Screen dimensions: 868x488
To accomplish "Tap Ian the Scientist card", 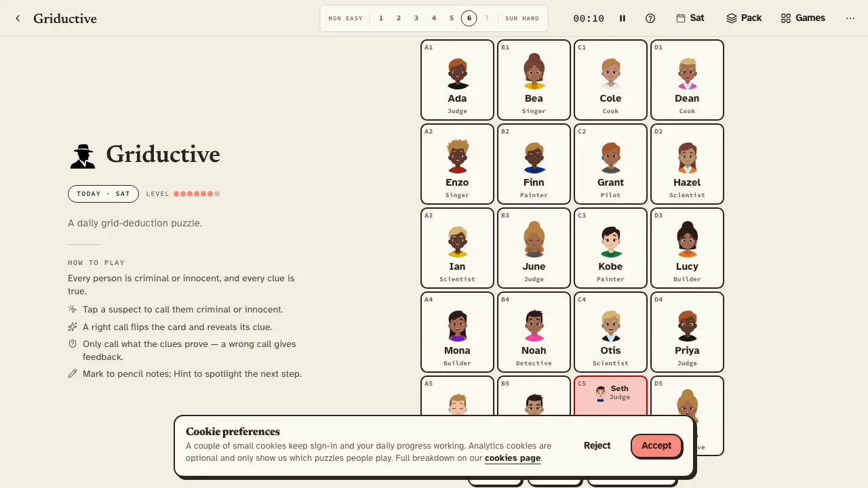I will pyautogui.click(x=457, y=248).
